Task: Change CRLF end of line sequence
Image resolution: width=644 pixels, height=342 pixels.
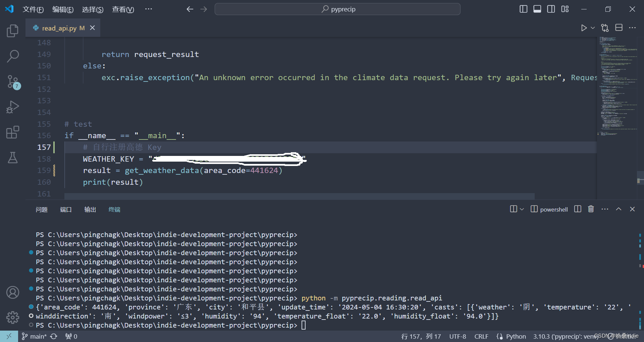Action: (x=481, y=336)
